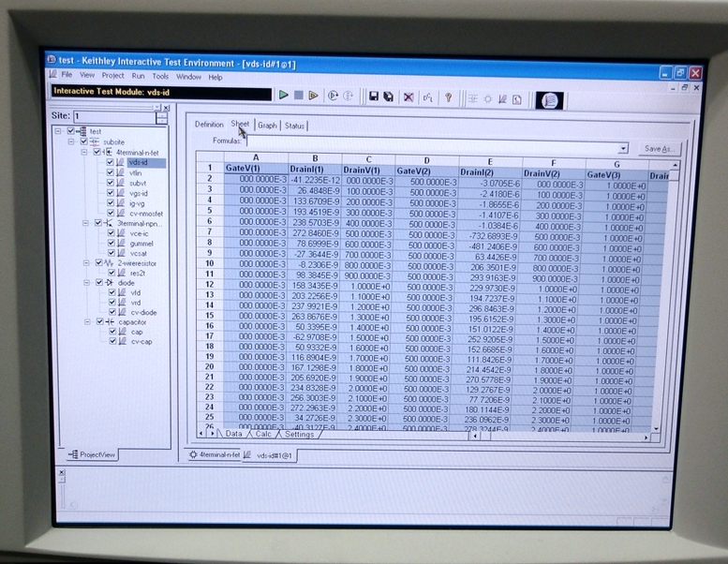Click the Repeat run circular icon
This screenshot has width=728, height=564.
pyautogui.click(x=333, y=96)
